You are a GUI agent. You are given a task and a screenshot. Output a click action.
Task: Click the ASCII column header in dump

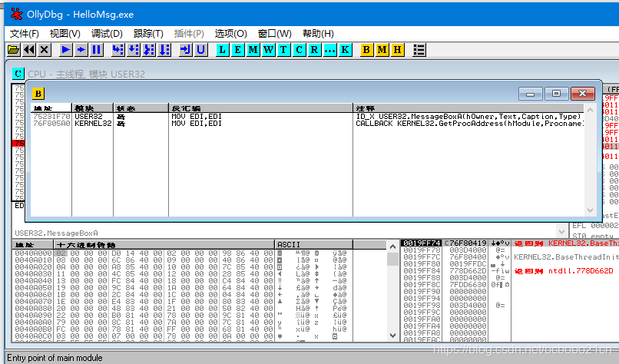pyautogui.click(x=314, y=245)
